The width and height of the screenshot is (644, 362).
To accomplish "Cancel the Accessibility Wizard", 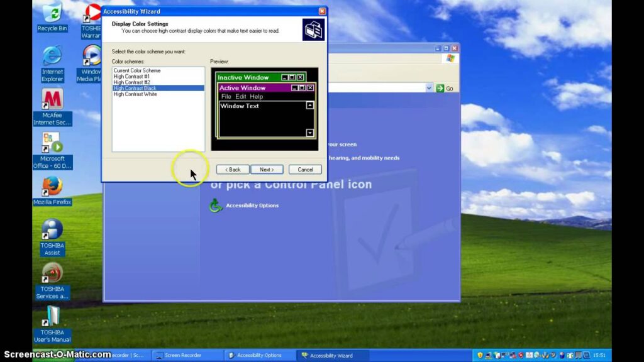I will (305, 170).
